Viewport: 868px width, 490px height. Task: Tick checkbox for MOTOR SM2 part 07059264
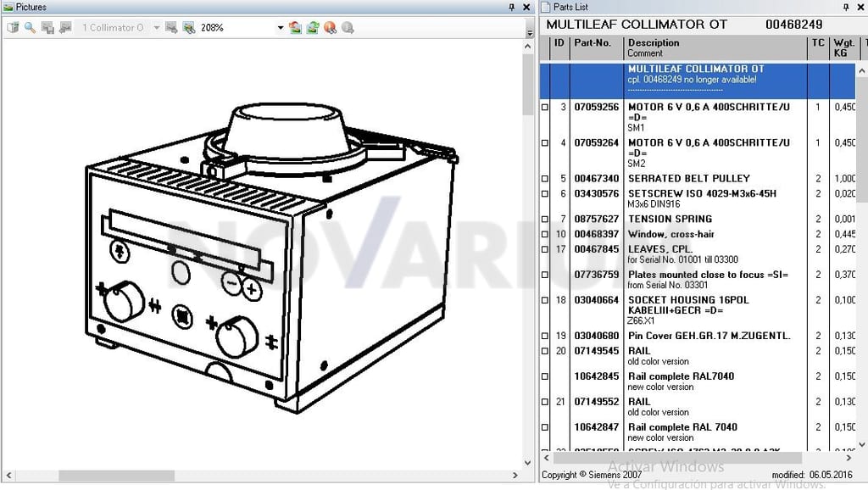click(x=545, y=143)
